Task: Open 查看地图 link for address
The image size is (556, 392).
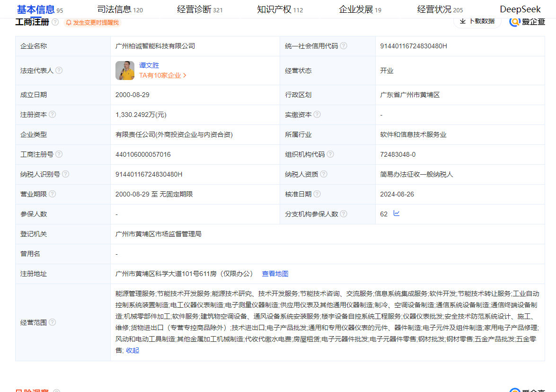Action: [275, 274]
